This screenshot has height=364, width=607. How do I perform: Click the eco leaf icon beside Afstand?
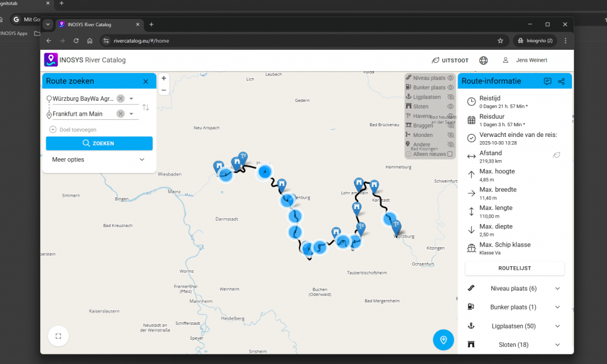(557, 155)
